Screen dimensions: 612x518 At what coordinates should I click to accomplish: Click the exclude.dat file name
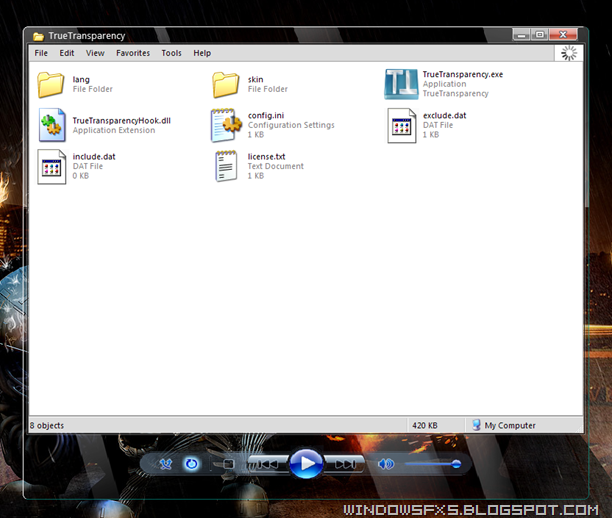(445, 115)
